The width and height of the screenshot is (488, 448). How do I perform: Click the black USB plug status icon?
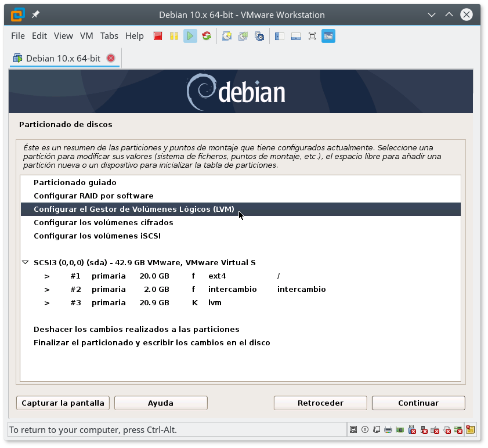pyautogui.click(x=424, y=430)
